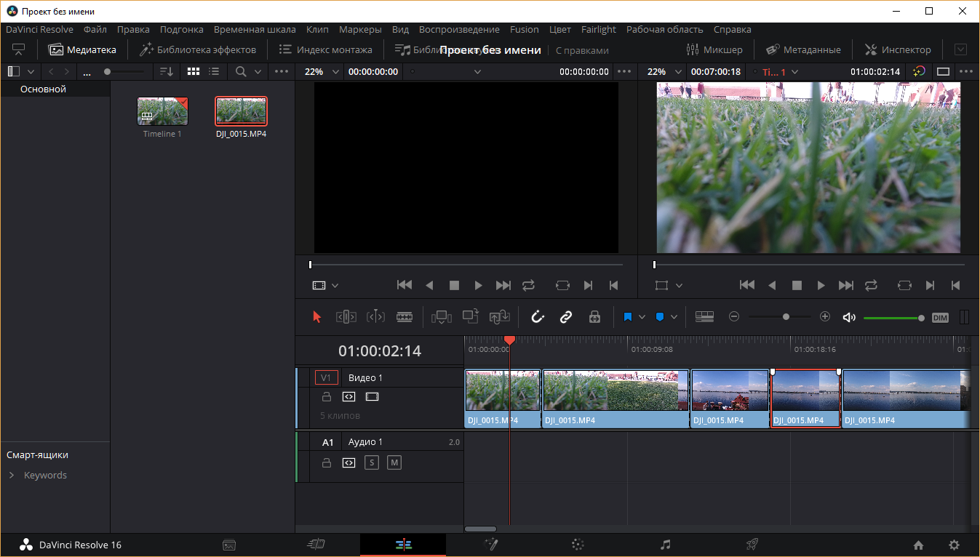980x557 pixels.
Task: Toggle timeline Snapping magnet
Action: pyautogui.click(x=538, y=317)
